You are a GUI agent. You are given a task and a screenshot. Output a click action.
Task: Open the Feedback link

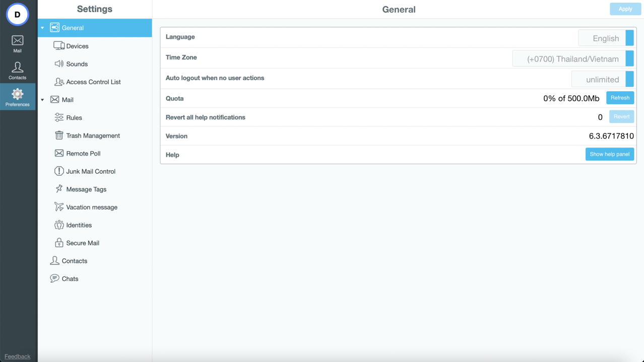pyautogui.click(x=17, y=356)
